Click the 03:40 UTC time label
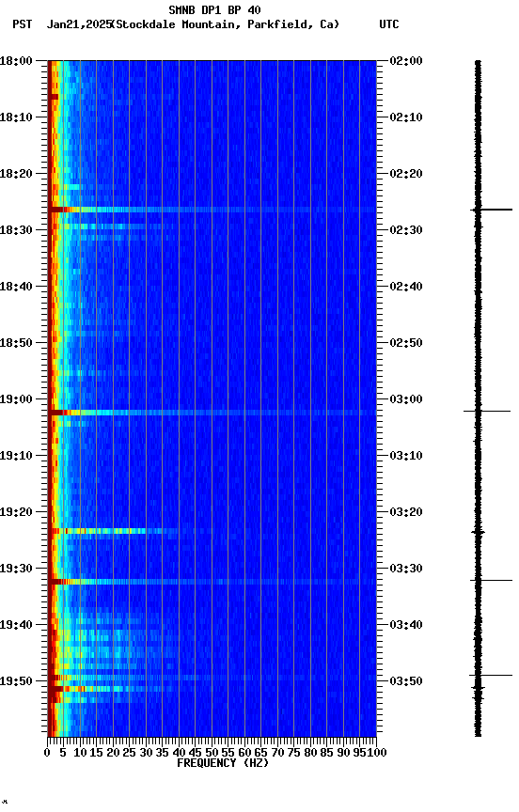This screenshot has width=519, height=812. (x=406, y=625)
